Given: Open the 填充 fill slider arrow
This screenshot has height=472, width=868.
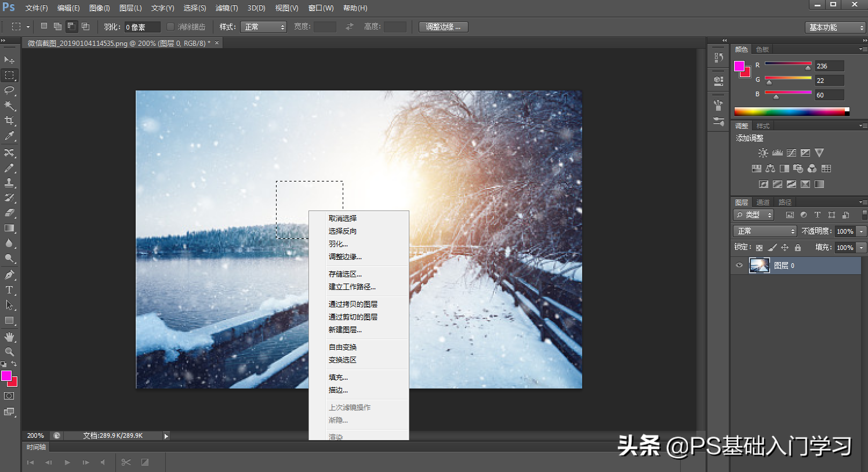Looking at the screenshot, I should tap(861, 248).
